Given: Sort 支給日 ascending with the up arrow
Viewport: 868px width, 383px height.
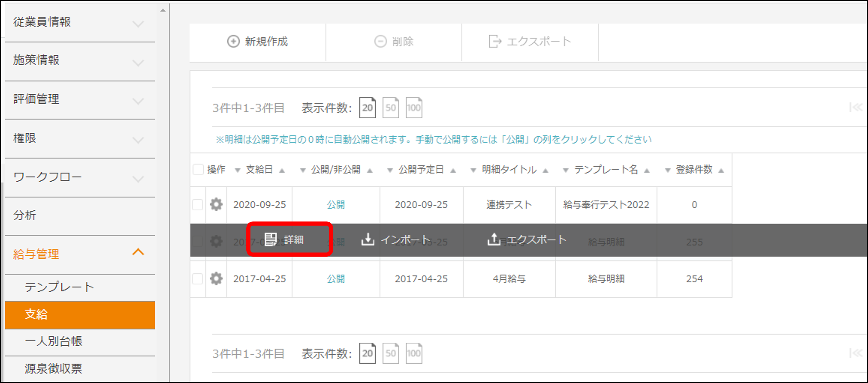Looking at the screenshot, I should click(282, 171).
